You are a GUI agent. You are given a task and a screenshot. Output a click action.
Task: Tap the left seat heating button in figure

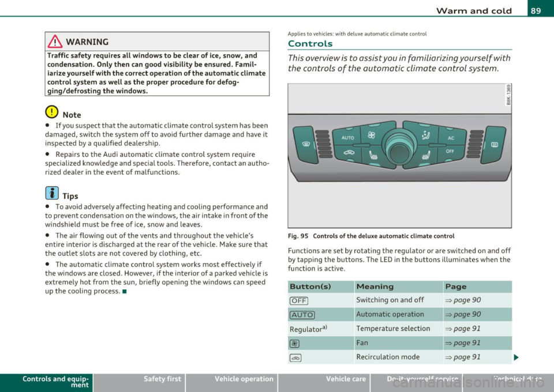[375, 156]
